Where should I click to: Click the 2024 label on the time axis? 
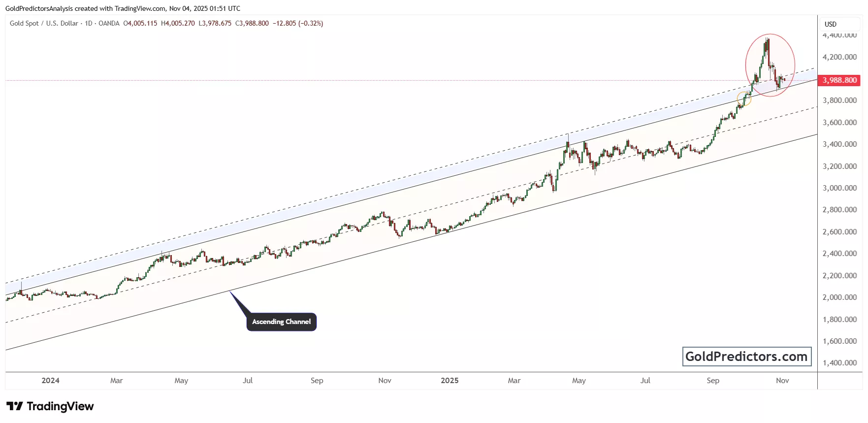(x=50, y=381)
